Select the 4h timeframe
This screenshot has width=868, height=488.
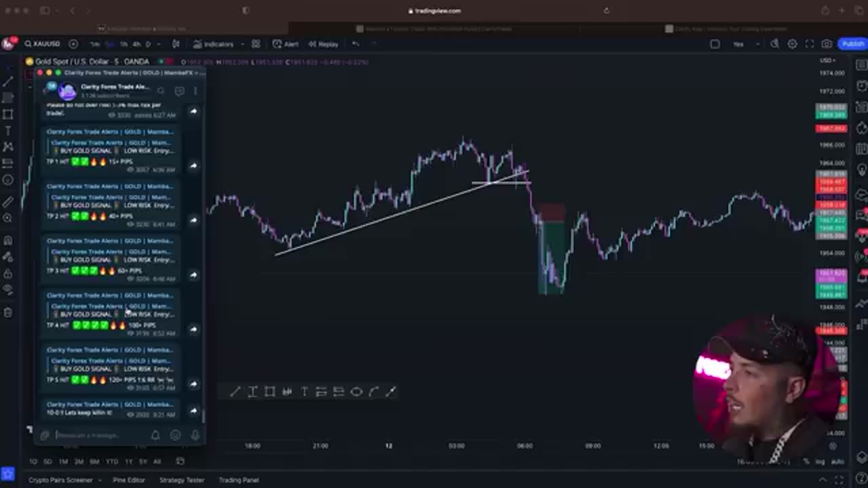(x=136, y=44)
